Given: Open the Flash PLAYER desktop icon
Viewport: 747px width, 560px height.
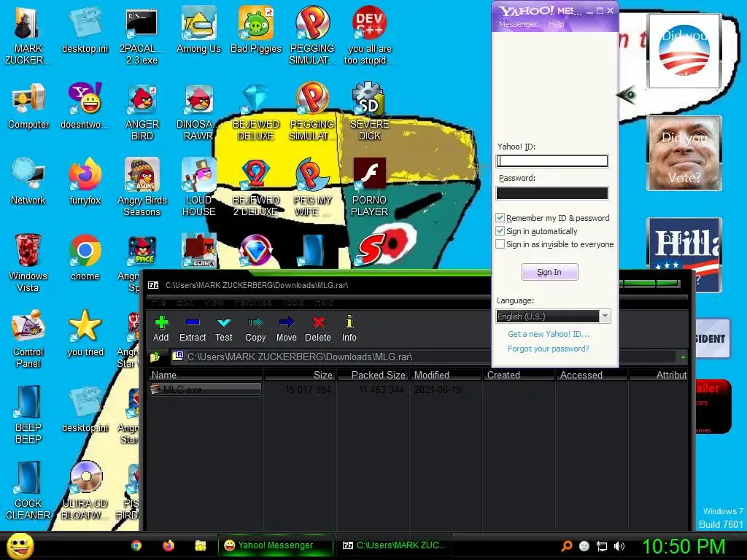Looking at the screenshot, I should pos(369,187).
